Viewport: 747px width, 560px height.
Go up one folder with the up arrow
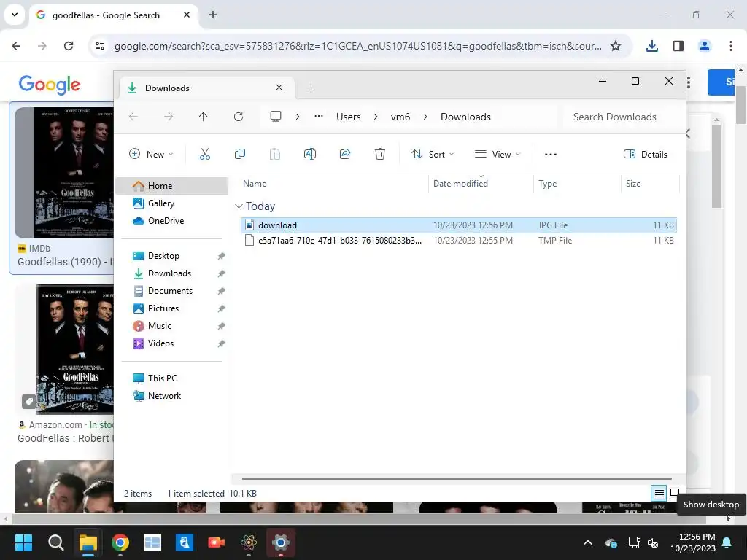click(203, 117)
